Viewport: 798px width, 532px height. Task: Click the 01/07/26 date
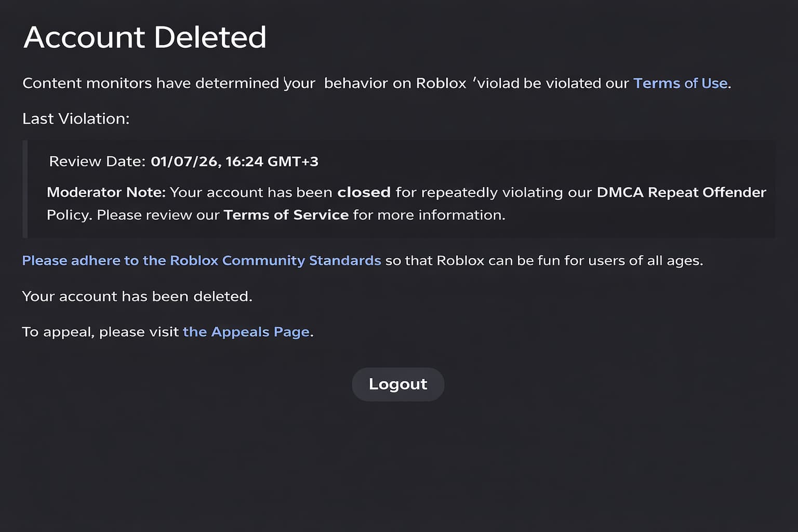tap(184, 161)
